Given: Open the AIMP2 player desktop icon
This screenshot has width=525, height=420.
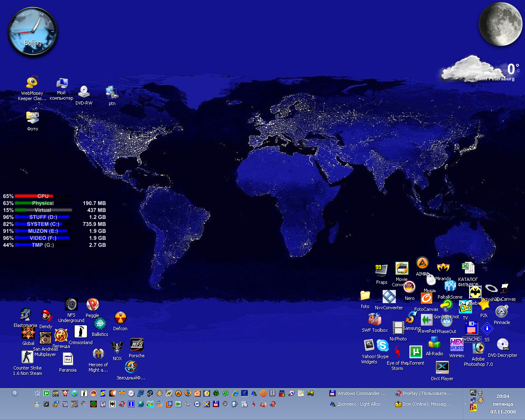Looking at the screenshot, I should (422, 263).
